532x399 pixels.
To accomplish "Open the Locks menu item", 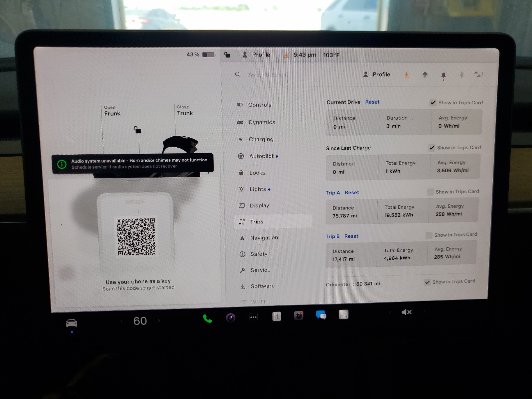I will [252, 173].
